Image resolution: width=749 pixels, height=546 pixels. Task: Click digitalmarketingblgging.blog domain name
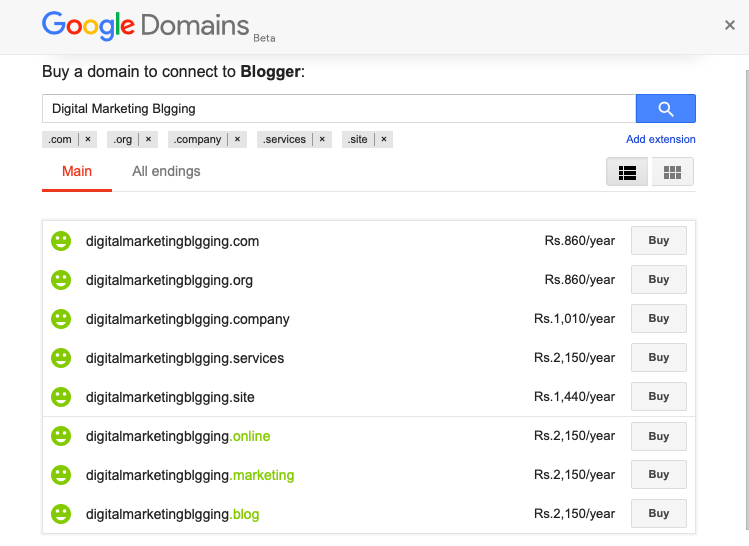coord(172,514)
